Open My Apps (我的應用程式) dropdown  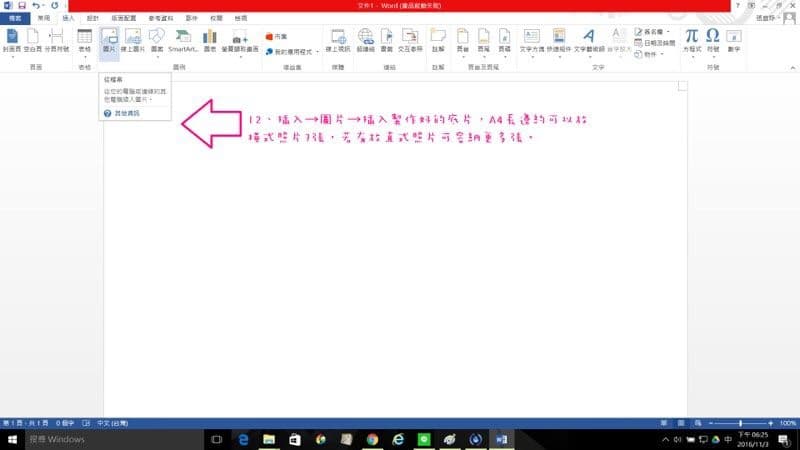[x=292, y=52]
